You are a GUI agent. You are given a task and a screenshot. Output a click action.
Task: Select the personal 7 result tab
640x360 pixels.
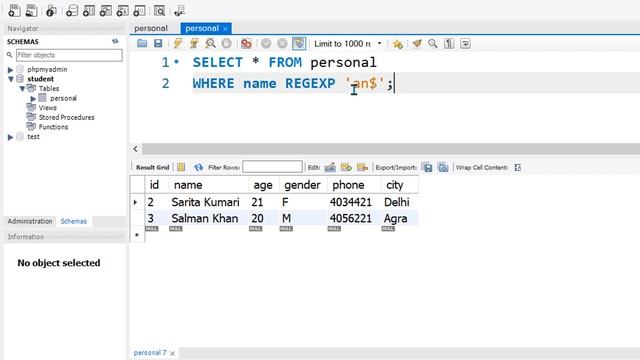point(150,353)
